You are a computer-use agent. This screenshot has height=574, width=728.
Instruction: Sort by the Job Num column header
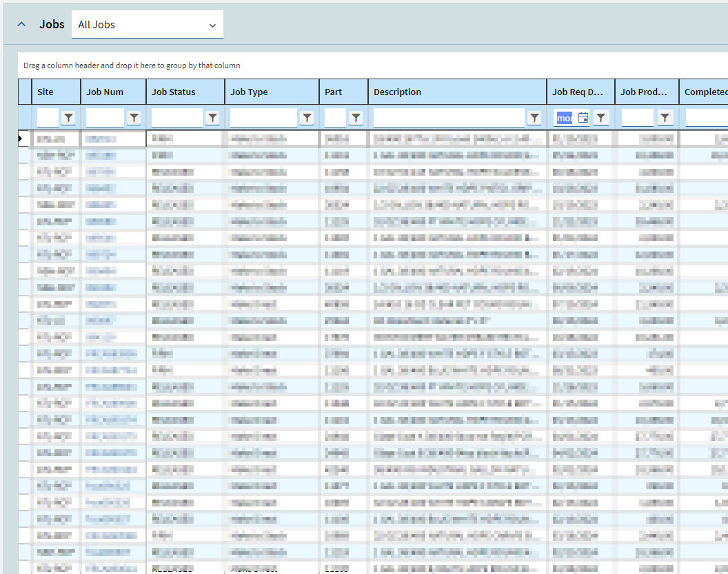[x=113, y=92]
